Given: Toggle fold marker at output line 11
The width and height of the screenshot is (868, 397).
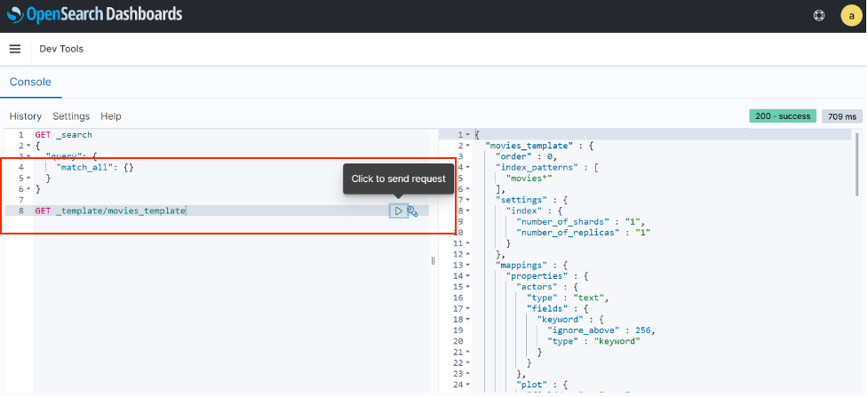Looking at the screenshot, I should (x=468, y=243).
